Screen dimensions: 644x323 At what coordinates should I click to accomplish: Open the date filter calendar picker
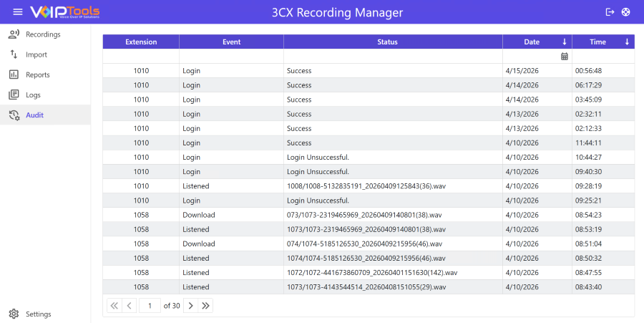564,57
